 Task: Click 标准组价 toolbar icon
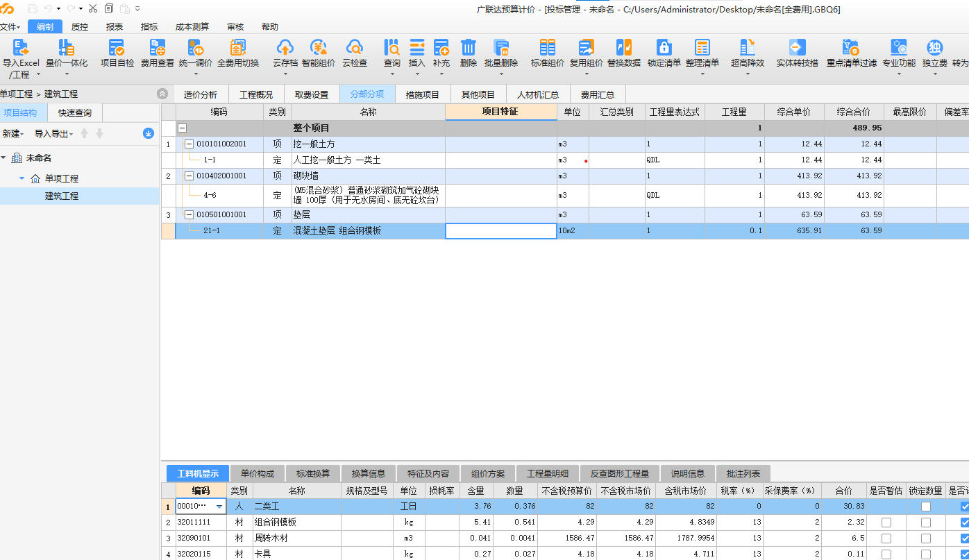[548, 48]
